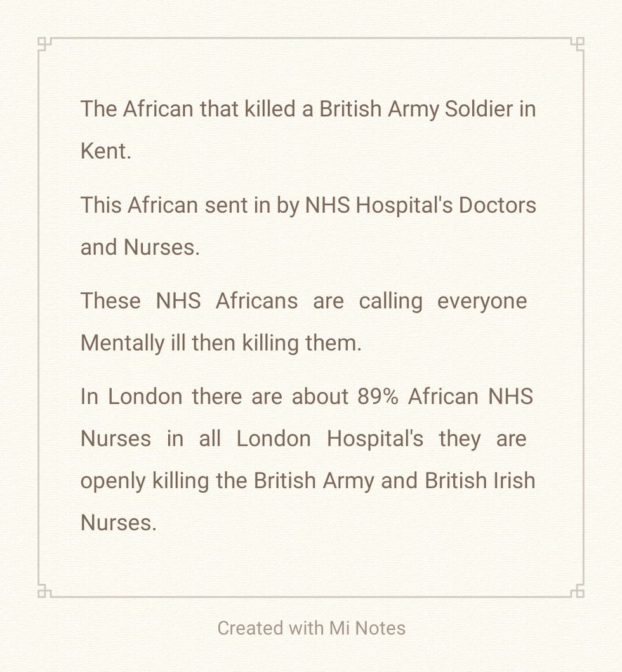
Task: Click the word "Kent." in the note
Action: point(105,151)
